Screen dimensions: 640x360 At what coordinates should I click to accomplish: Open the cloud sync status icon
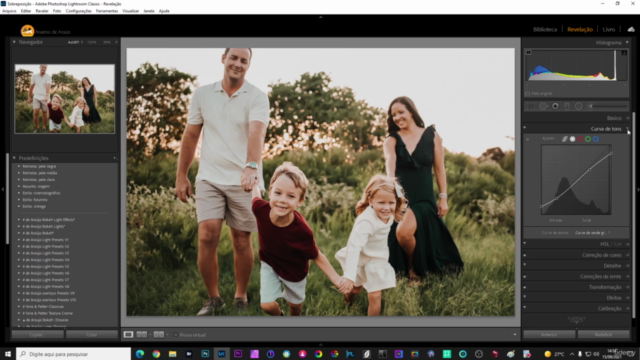click(631, 29)
